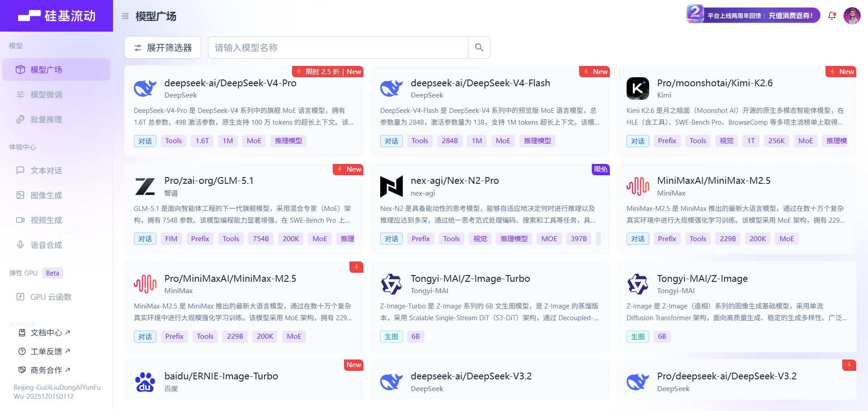Click the search magnifier icon
Viewport: 868px width, 411px height.
coord(479,47)
